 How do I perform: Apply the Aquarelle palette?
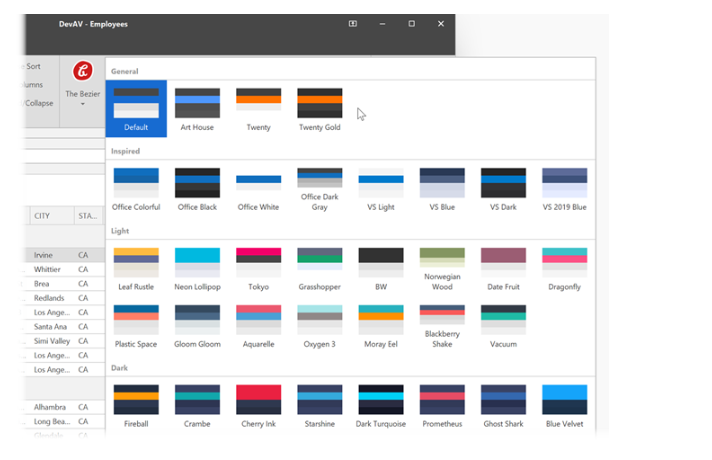(258, 326)
